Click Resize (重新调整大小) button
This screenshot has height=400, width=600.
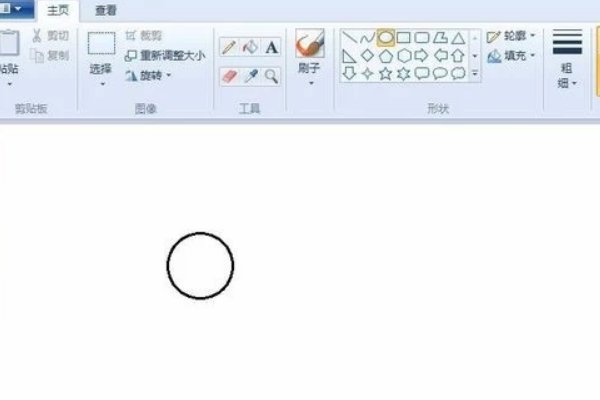click(165, 56)
